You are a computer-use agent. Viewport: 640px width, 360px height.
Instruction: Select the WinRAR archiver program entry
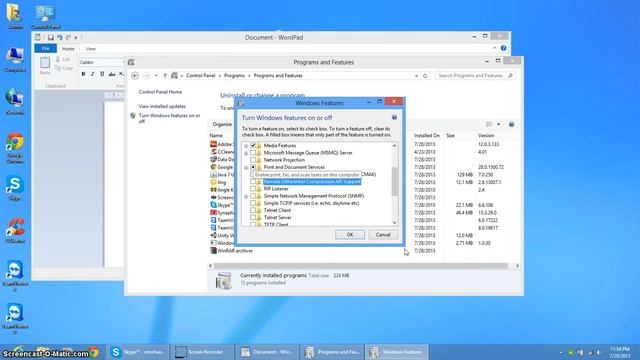click(231, 251)
